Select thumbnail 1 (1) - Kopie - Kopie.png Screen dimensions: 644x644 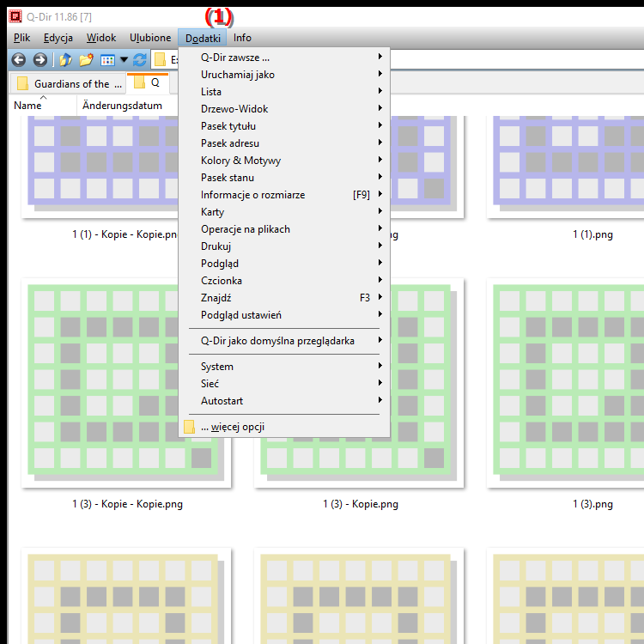[100, 167]
